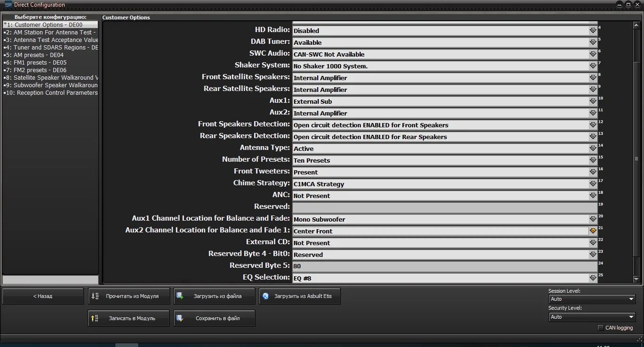The height and width of the screenshot is (347, 644).
Task: Click the read from module icon
Action: pyautogui.click(x=95, y=296)
